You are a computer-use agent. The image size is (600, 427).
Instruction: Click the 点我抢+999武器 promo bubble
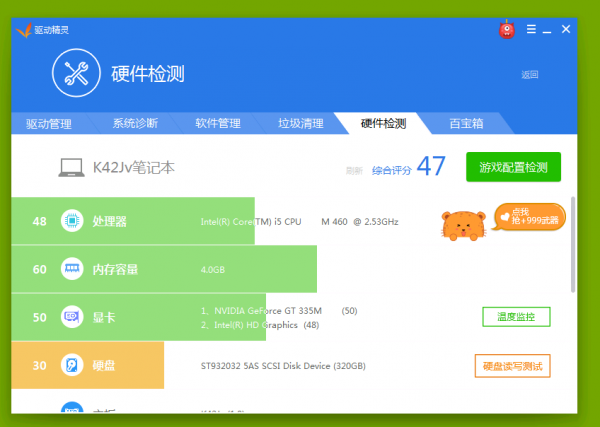coord(530,217)
